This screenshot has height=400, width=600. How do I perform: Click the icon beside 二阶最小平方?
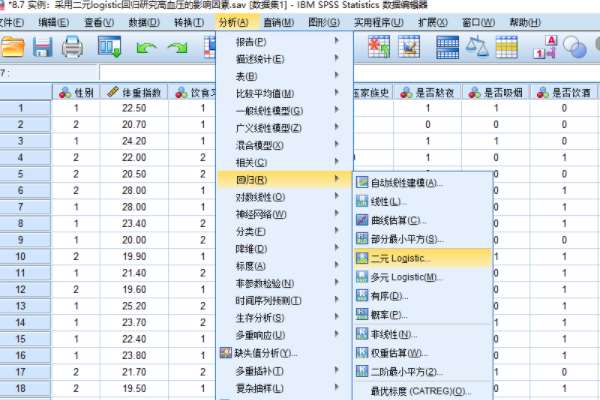coord(362,371)
